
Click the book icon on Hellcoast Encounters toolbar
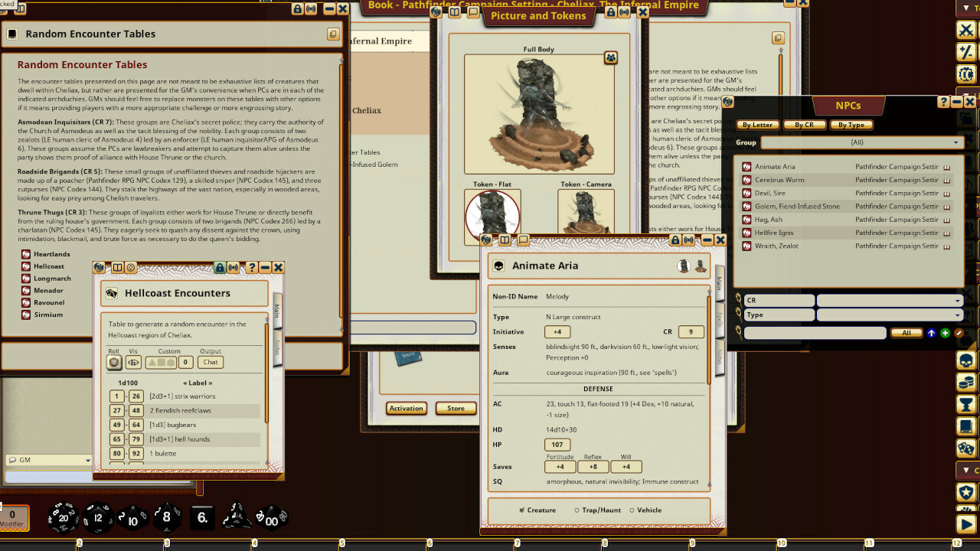tap(118, 267)
